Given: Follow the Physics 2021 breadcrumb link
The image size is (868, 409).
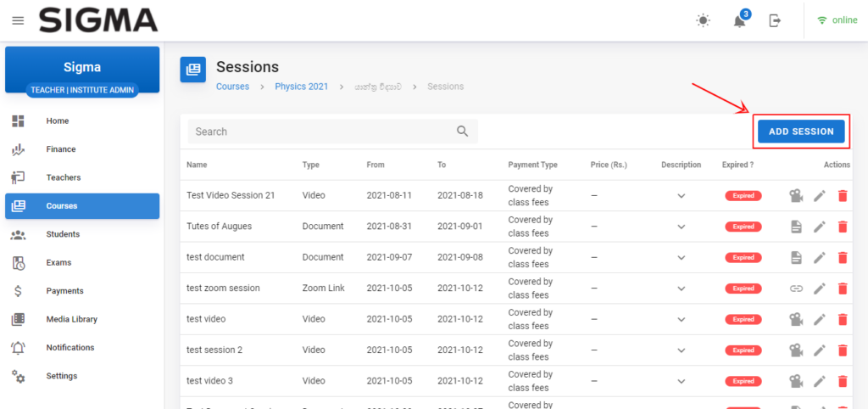Looking at the screenshot, I should (301, 87).
